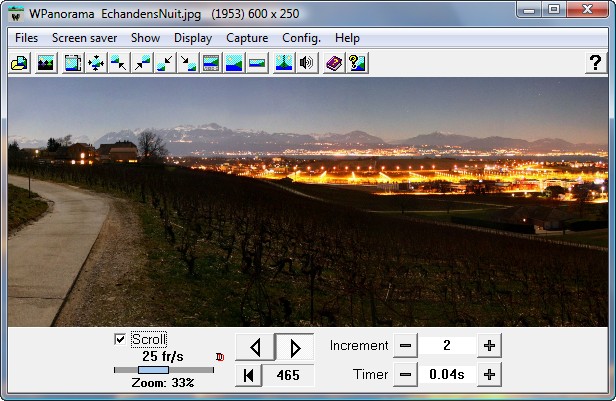The width and height of the screenshot is (616, 401).
Task: Toggle sound with the speaker icon
Action: [x=306, y=63]
